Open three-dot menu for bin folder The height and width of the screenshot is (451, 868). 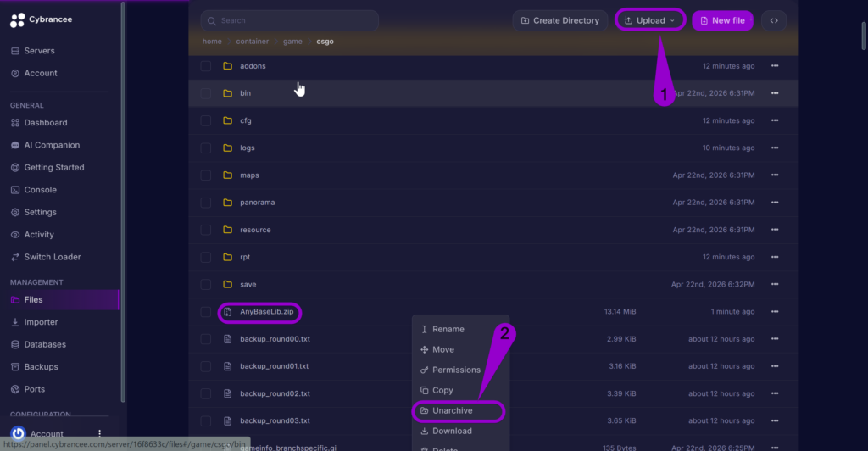tap(775, 93)
